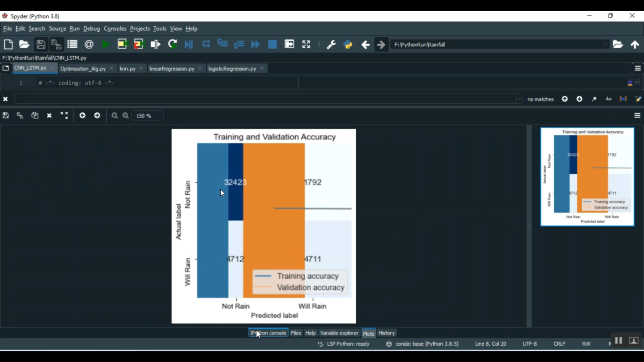Open Preferences with the wrench icon

pyautogui.click(x=331, y=45)
